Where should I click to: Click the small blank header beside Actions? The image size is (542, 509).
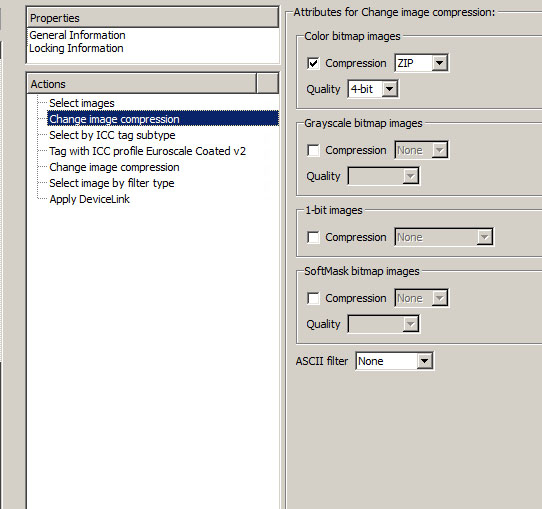click(x=268, y=83)
